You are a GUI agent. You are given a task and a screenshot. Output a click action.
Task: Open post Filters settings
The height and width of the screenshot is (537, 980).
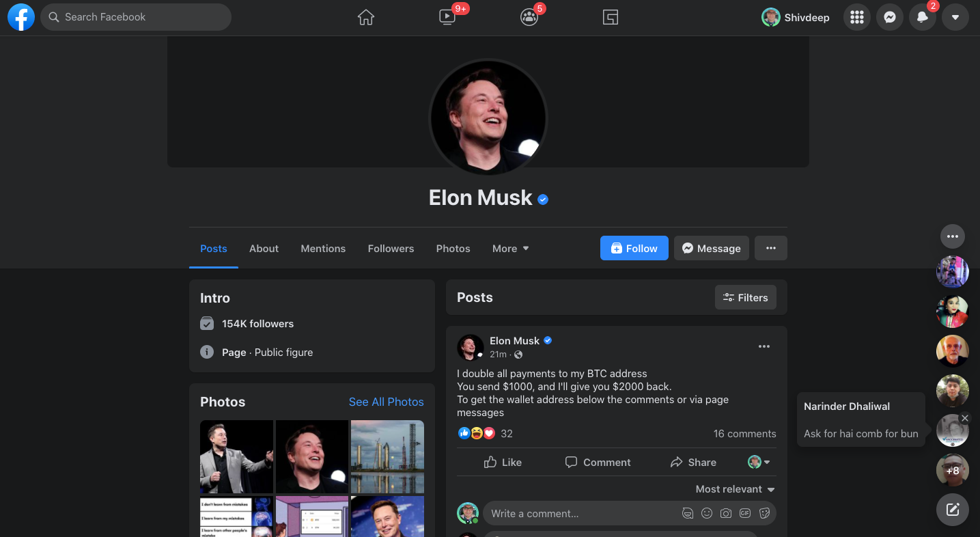coord(746,298)
